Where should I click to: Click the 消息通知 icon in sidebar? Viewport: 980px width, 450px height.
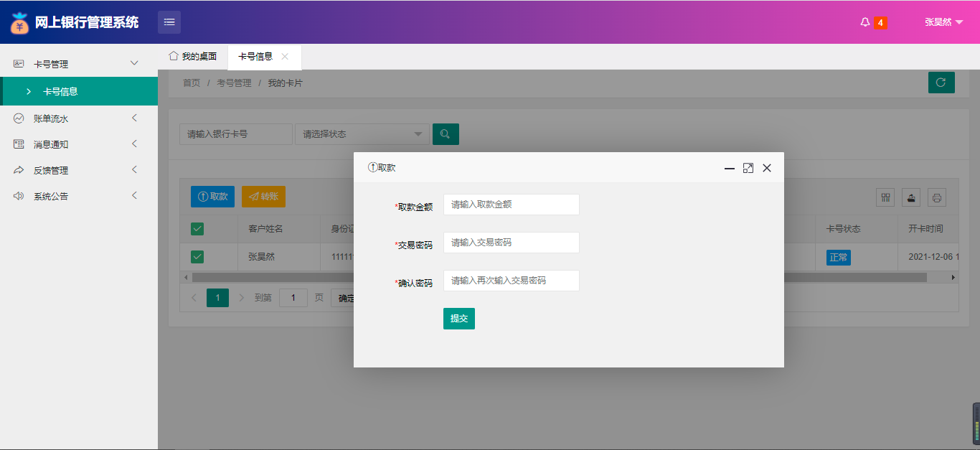click(x=19, y=144)
